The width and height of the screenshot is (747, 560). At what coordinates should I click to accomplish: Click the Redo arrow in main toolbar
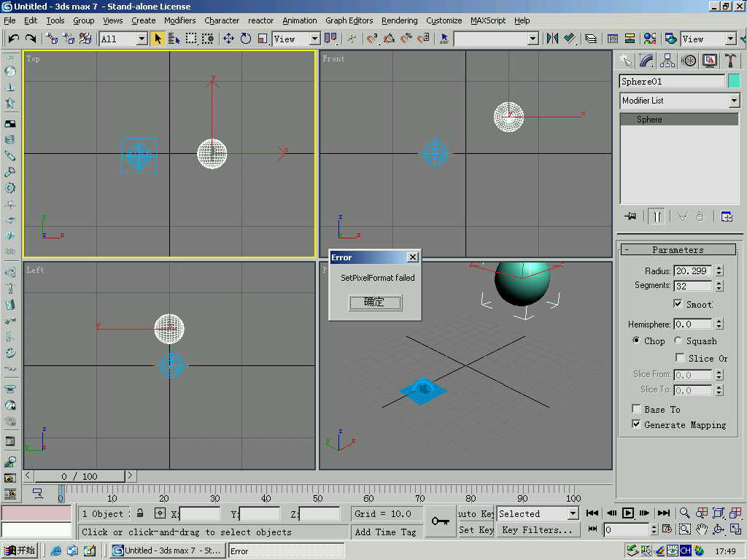tap(31, 39)
